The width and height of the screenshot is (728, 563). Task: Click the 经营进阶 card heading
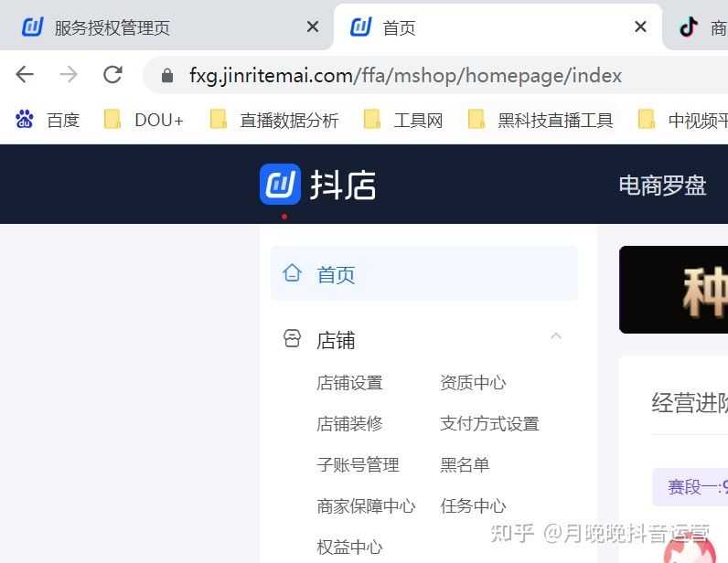[690, 403]
